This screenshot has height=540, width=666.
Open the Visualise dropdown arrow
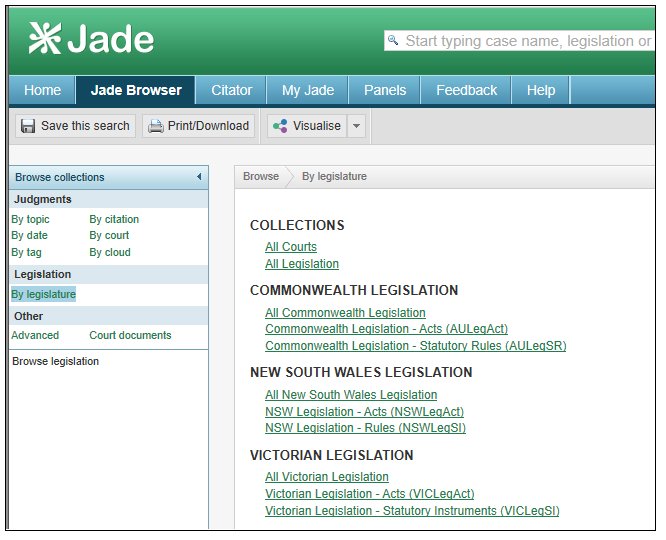point(356,126)
